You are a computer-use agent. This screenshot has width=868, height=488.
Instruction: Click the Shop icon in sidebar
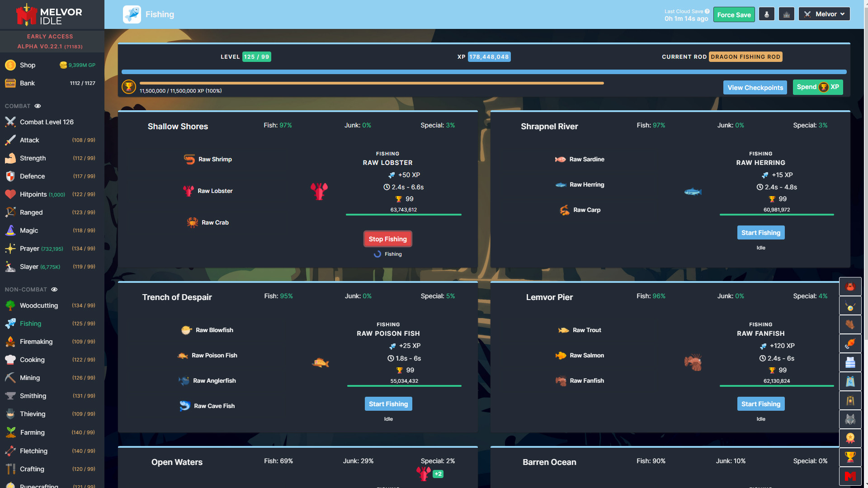9,64
